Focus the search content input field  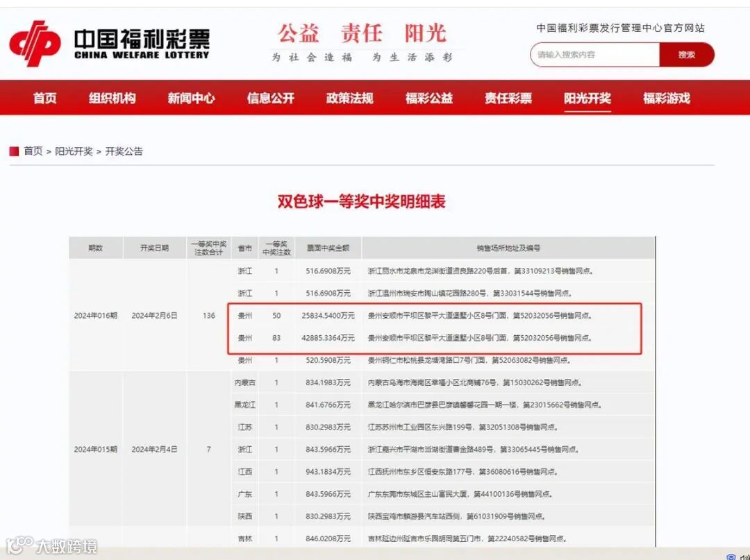tap(594, 55)
